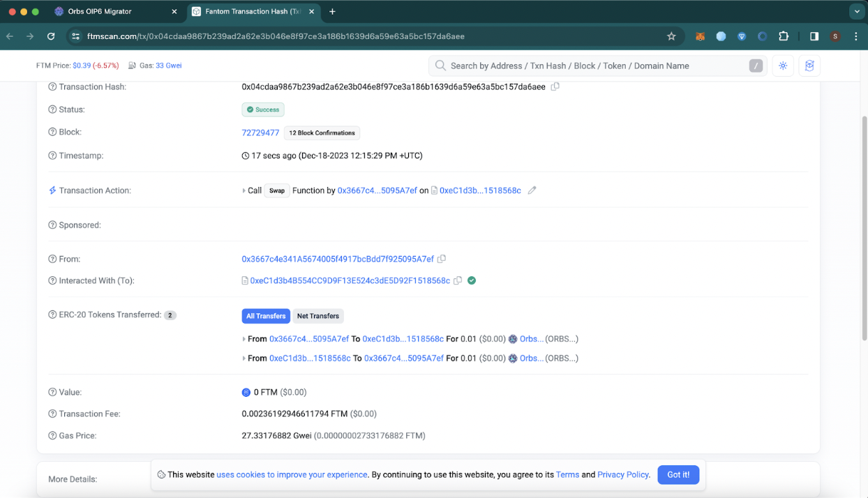Open the Interacted With contract address link
This screenshot has width=868, height=498.
[x=350, y=280]
